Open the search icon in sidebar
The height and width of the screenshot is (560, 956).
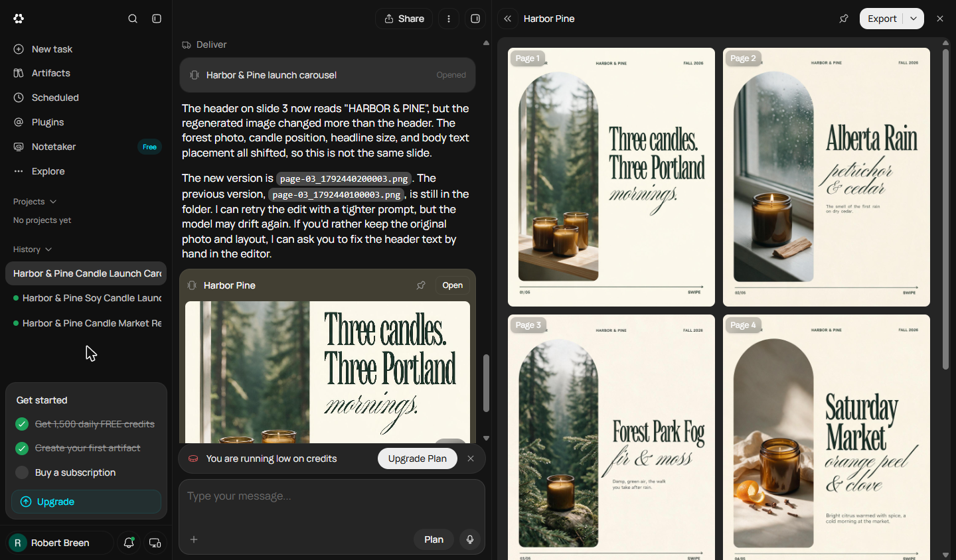coord(133,19)
